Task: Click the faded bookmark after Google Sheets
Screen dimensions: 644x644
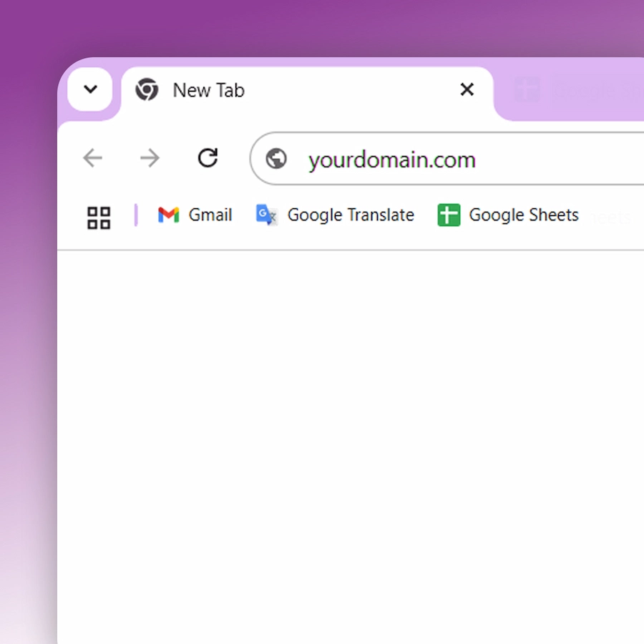Action: coord(612,218)
